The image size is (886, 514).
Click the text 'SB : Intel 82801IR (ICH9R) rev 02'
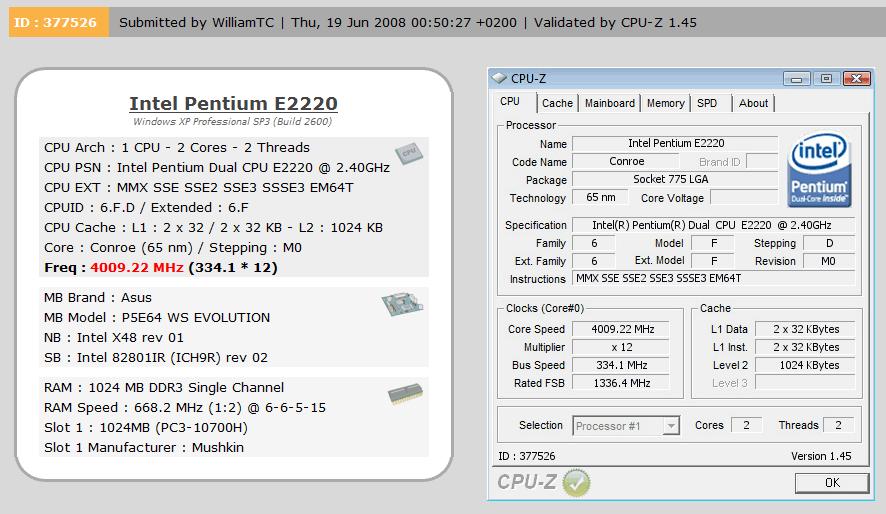(156, 358)
